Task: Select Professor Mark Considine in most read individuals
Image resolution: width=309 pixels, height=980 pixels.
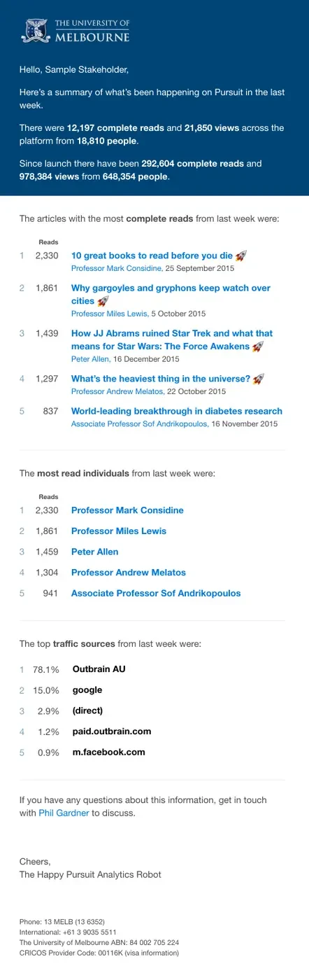Action: (127, 510)
